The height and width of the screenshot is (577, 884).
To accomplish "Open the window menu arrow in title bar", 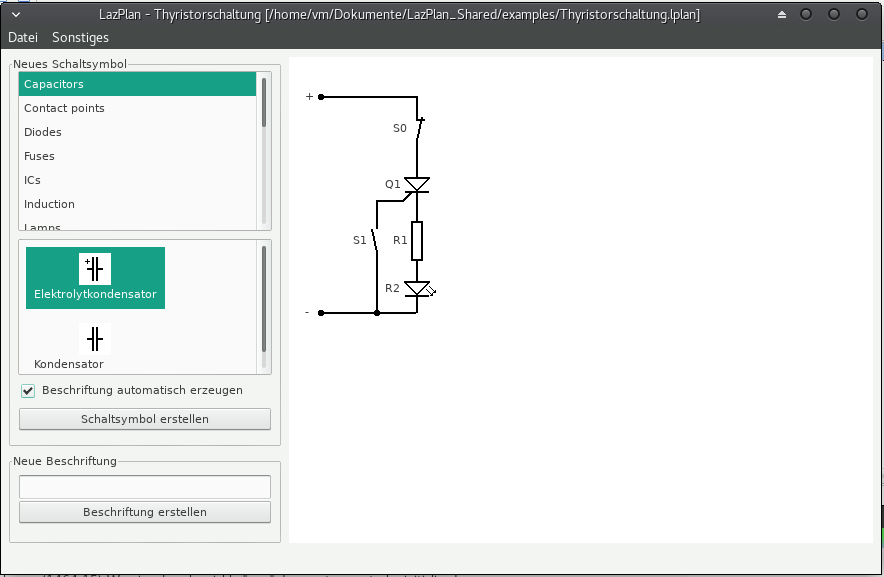I will coord(15,15).
